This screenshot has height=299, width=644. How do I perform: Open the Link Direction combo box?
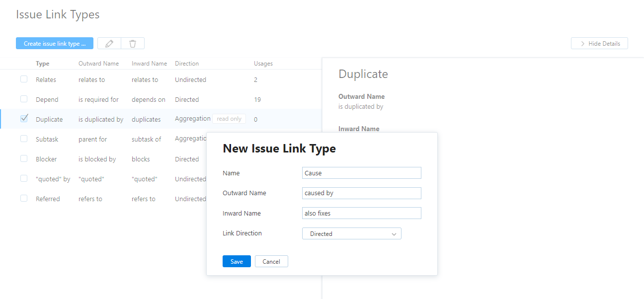point(352,233)
